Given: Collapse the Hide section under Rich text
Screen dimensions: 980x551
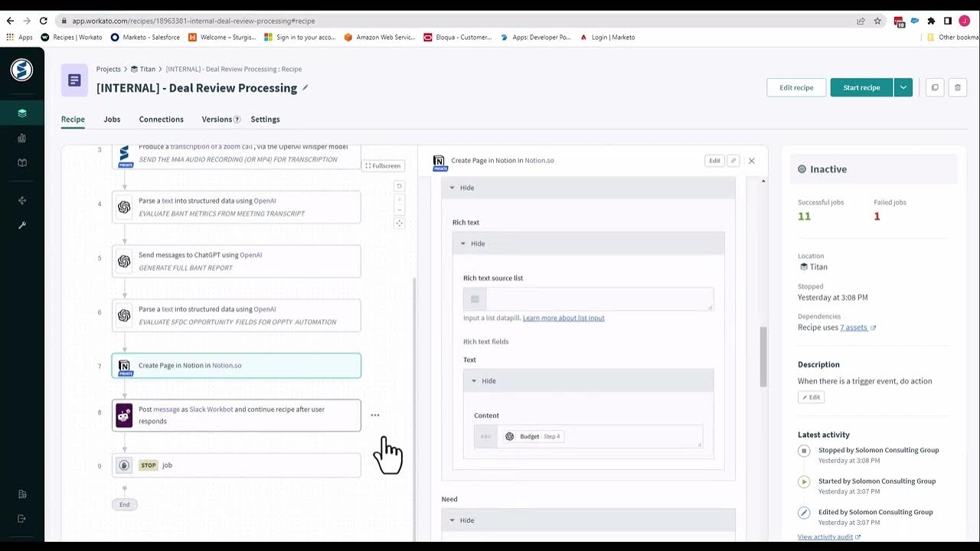Looking at the screenshot, I should [588, 243].
